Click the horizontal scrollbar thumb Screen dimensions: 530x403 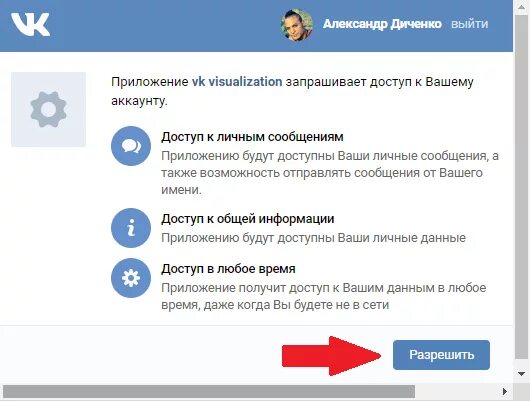(x=209, y=392)
